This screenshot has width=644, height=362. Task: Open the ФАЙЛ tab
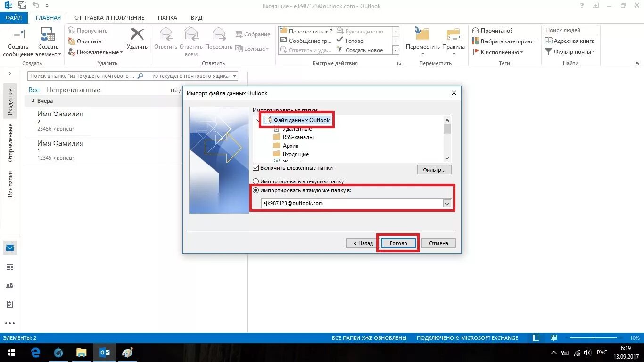point(14,18)
